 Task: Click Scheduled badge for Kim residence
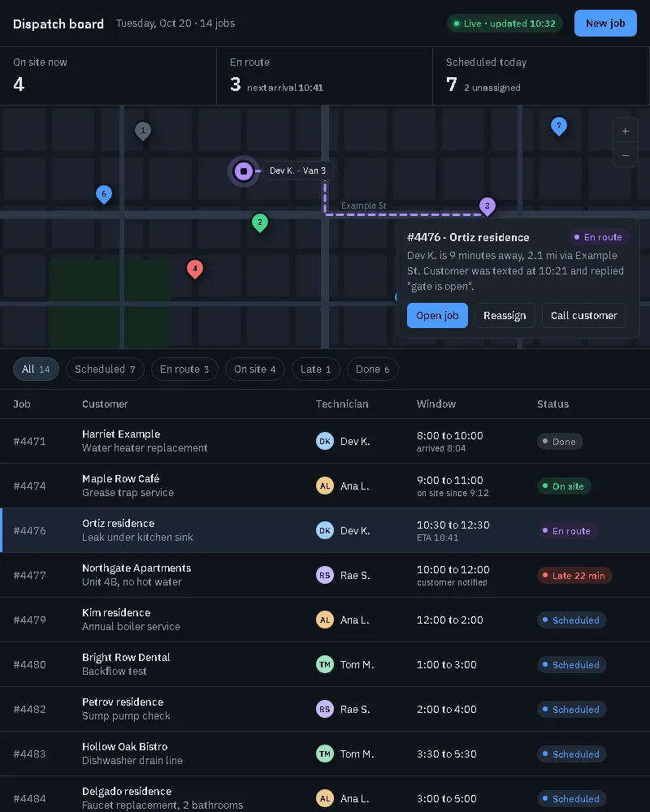(x=571, y=620)
